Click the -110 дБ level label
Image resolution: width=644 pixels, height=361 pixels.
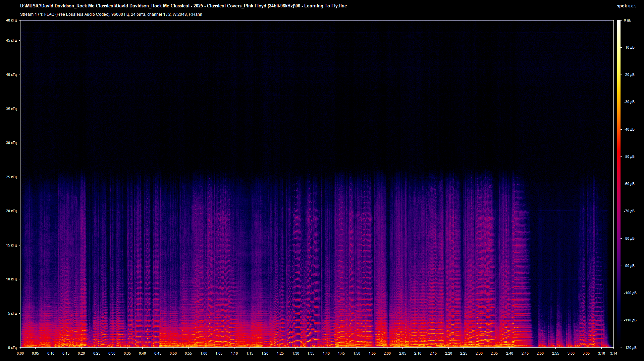coord(630,320)
